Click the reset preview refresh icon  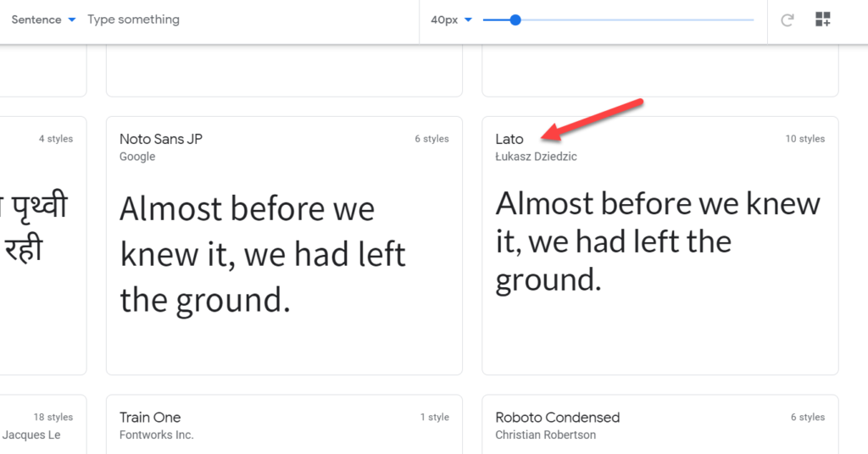click(787, 20)
